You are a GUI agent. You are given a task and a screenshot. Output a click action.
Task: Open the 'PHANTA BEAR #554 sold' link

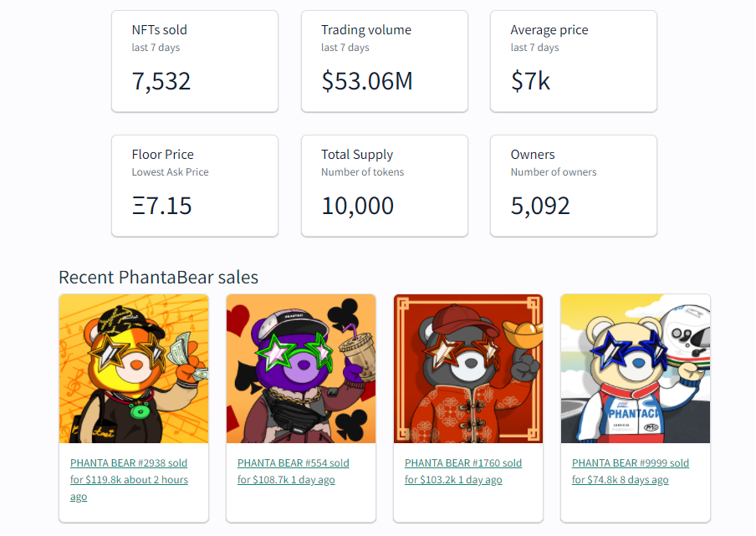[294, 463]
